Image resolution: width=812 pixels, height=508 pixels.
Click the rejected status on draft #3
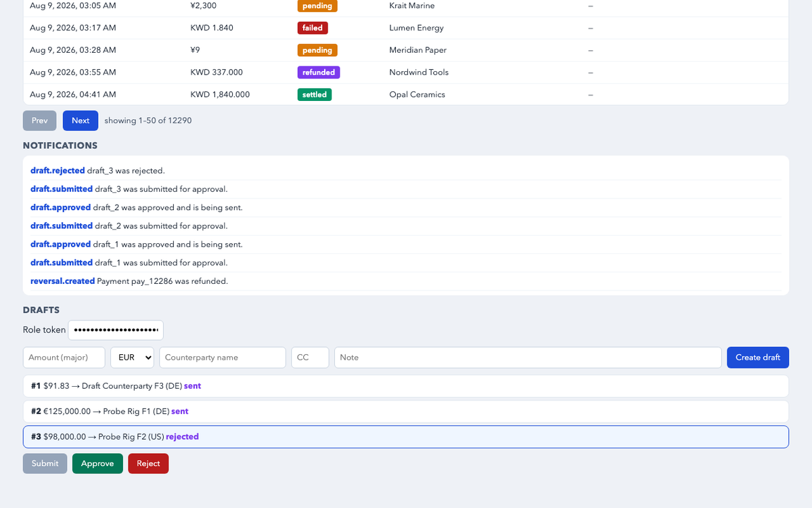182,437
